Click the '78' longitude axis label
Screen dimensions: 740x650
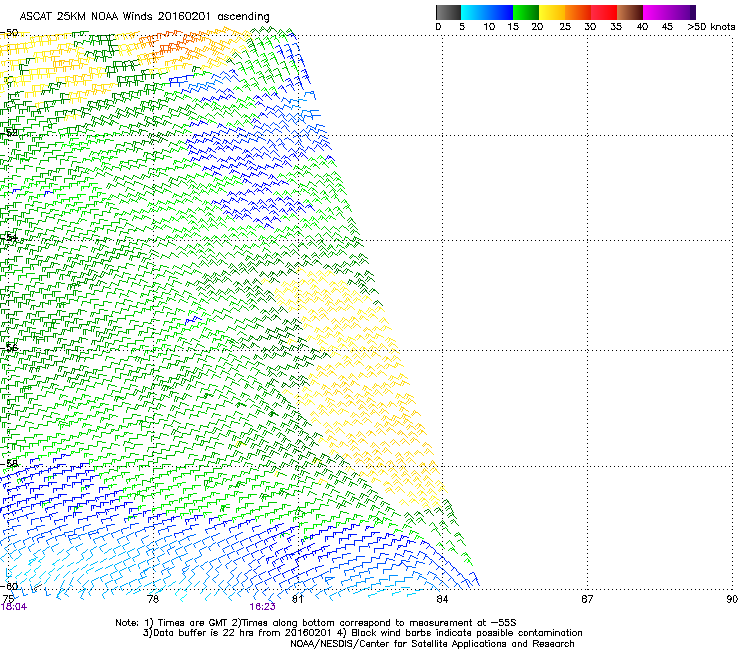pos(153,599)
